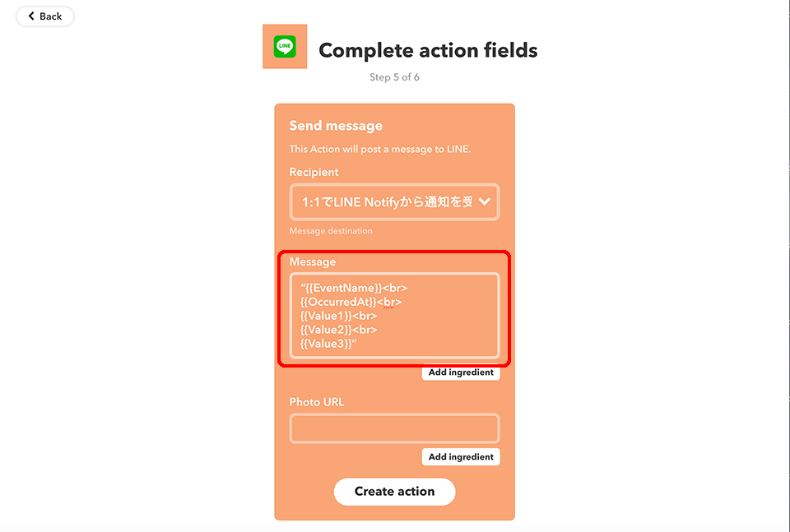This screenshot has height=532, width=790.
Task: Add ingredient to the Photo URL field
Action: [461, 457]
